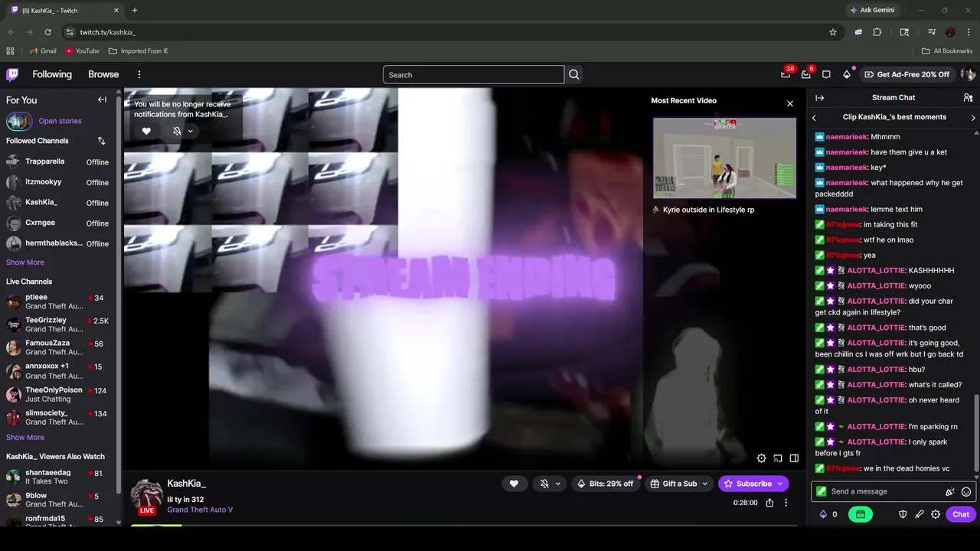Open whispers speech bubble icon
980x551 pixels.
(826, 74)
